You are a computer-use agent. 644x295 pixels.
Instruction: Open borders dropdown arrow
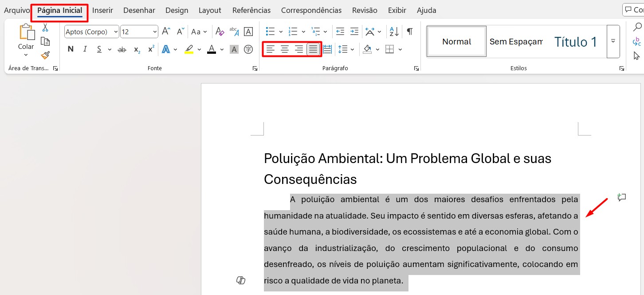tap(400, 49)
